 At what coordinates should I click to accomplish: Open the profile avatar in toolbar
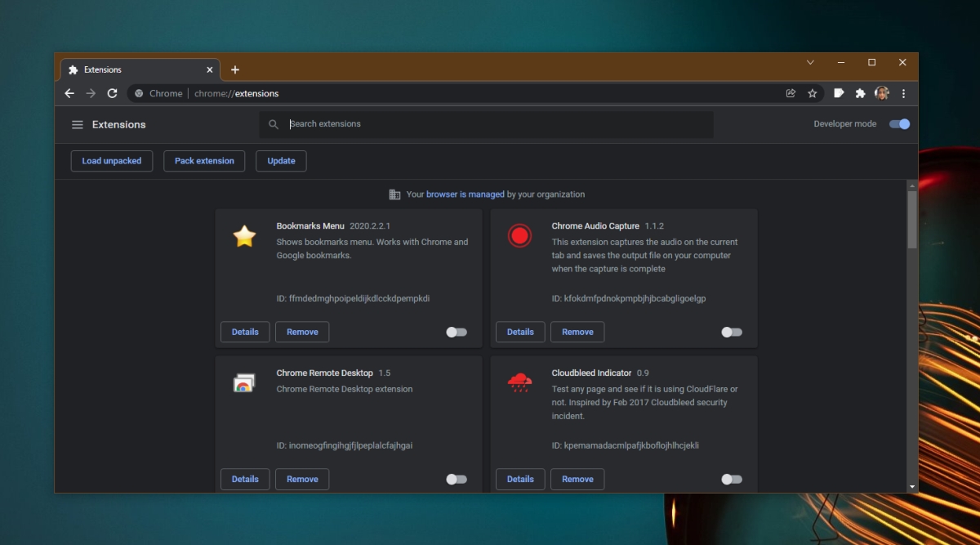(x=882, y=93)
